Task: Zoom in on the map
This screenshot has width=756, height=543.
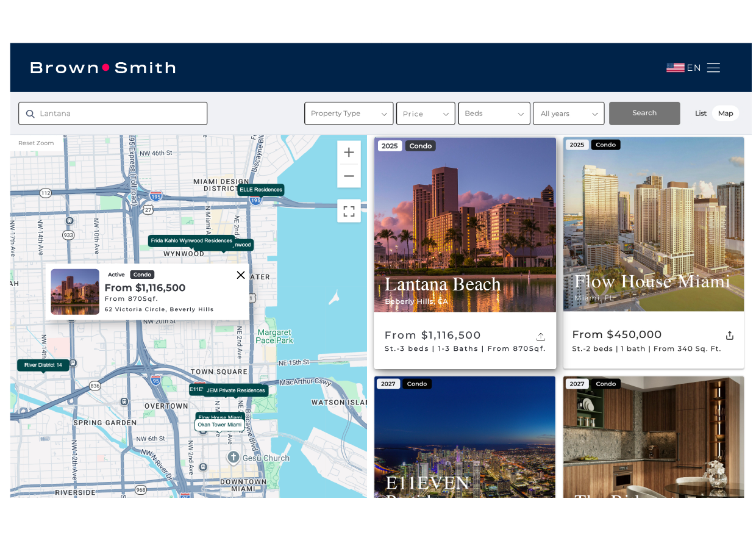Action: 349,152
